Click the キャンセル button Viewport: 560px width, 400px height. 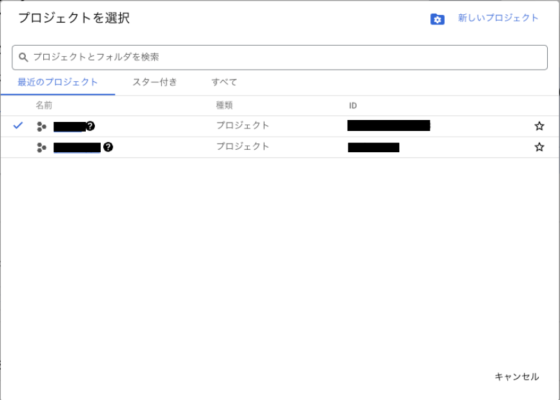pos(517,377)
